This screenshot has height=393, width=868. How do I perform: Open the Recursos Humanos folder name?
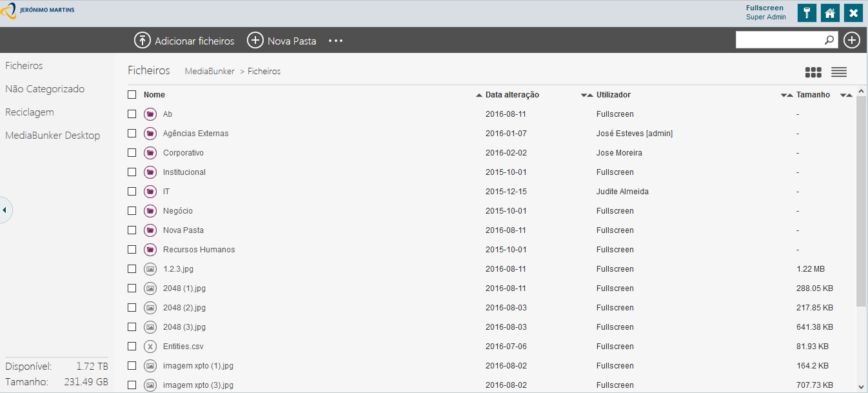(199, 250)
